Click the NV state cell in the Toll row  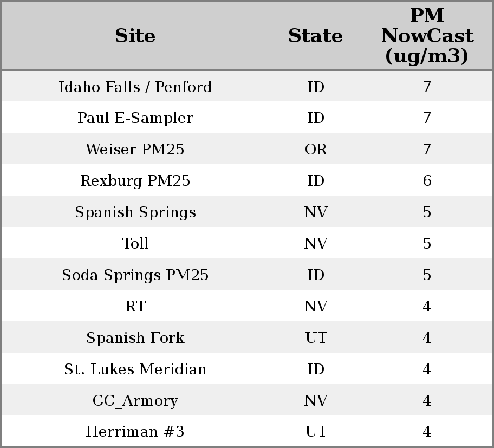(316, 244)
